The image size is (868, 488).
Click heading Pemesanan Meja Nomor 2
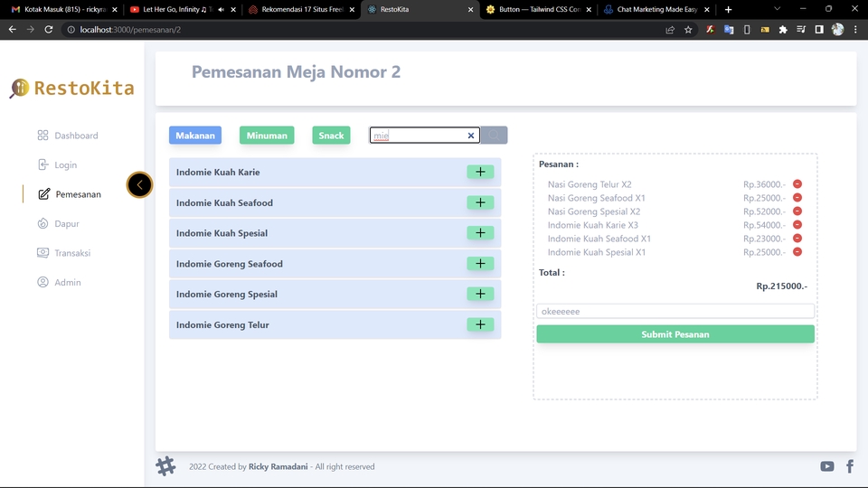click(x=297, y=72)
